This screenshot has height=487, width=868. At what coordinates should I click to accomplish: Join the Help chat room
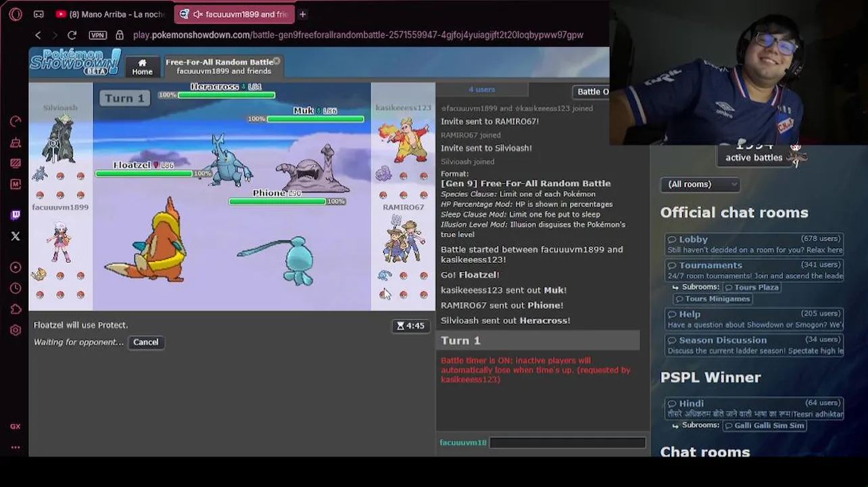pyautogui.click(x=754, y=319)
